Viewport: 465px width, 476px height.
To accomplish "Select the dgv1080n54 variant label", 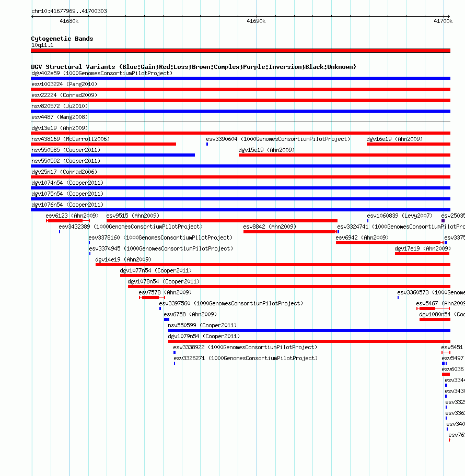I will click(442, 314).
